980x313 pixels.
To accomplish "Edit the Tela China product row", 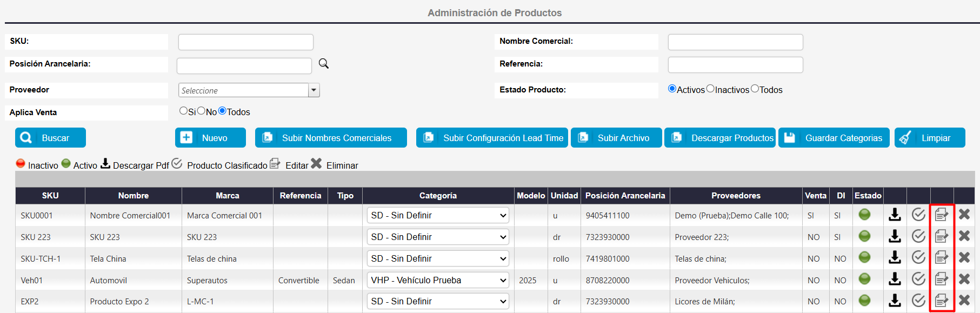I will tap(941, 258).
